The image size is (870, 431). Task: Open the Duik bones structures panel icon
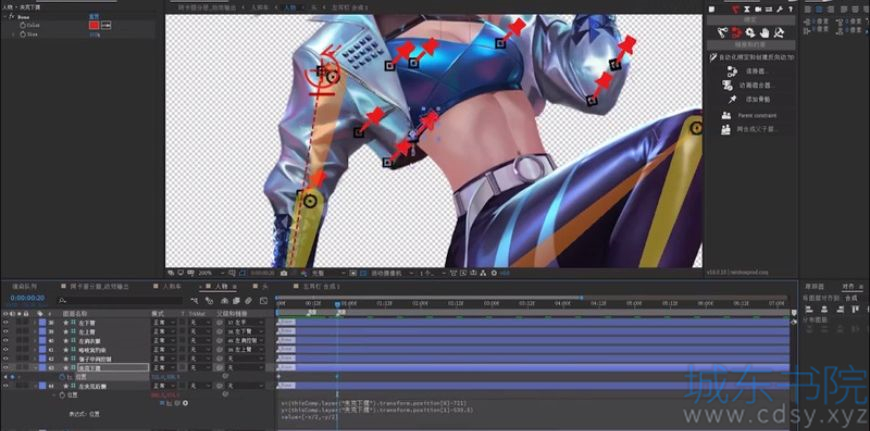(722, 33)
